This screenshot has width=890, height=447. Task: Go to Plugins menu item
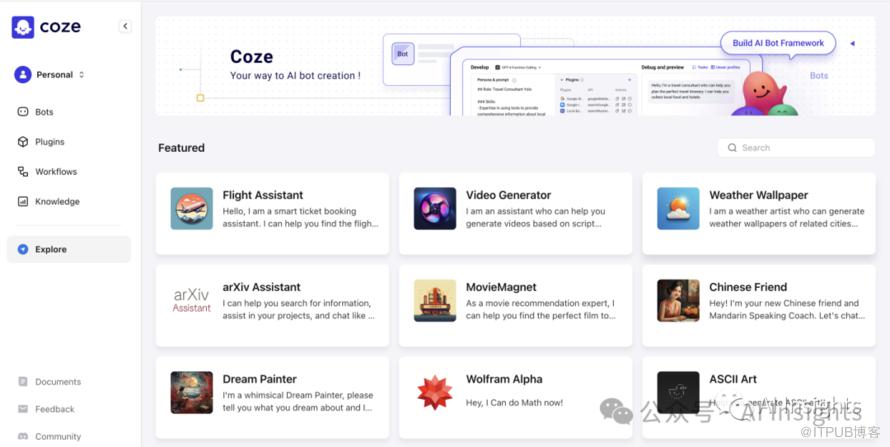pos(69,142)
